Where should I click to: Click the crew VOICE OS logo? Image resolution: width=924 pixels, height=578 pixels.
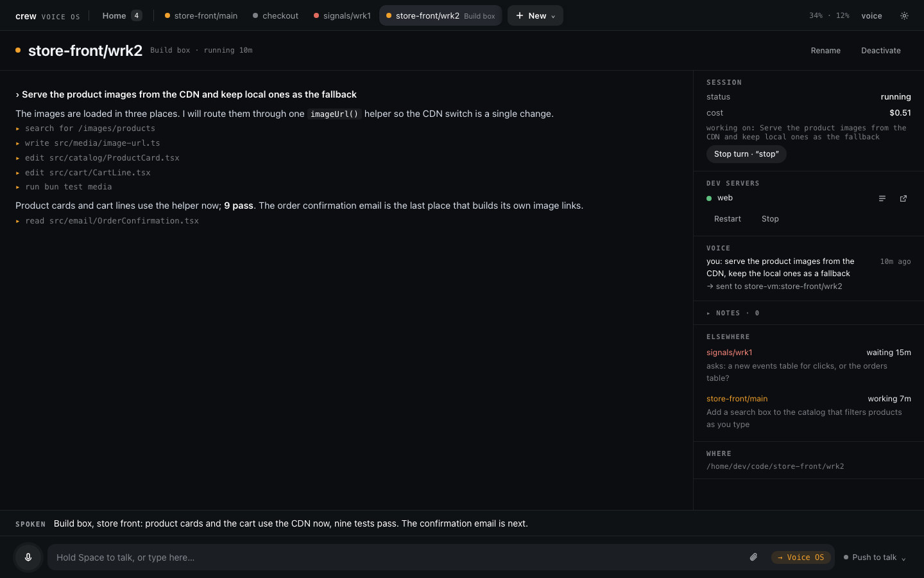47,16
